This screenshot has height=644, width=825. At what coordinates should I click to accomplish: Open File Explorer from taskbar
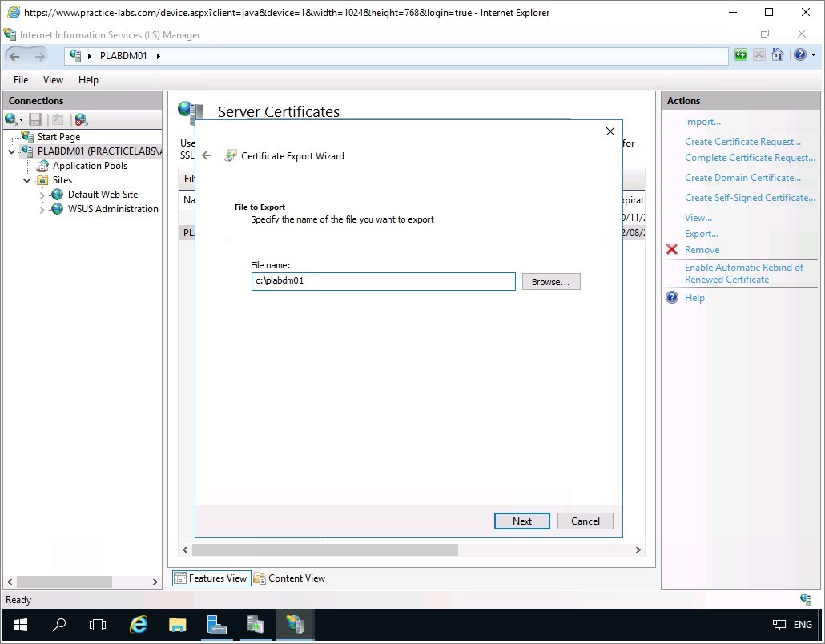point(177,625)
